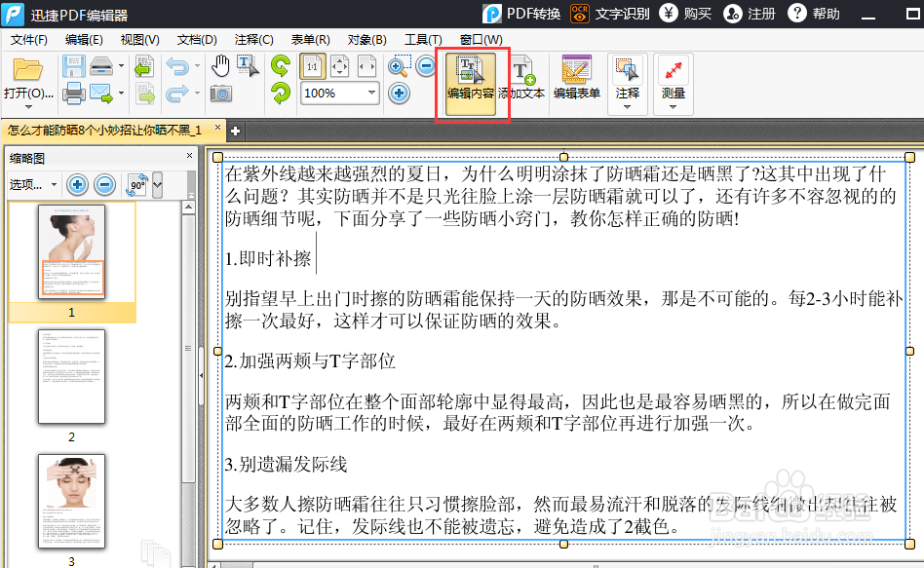The width and height of the screenshot is (924, 568).
Task: Click the snapshot camera icon
Action: (222, 93)
